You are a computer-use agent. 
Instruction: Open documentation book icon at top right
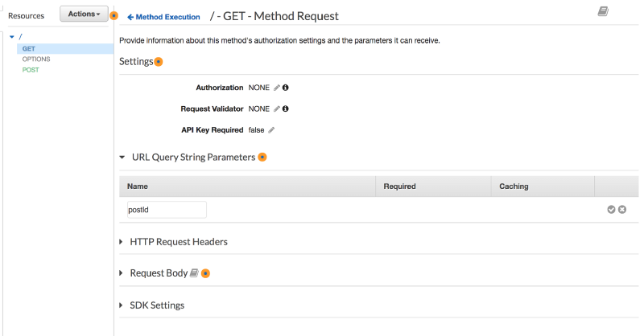point(603,11)
